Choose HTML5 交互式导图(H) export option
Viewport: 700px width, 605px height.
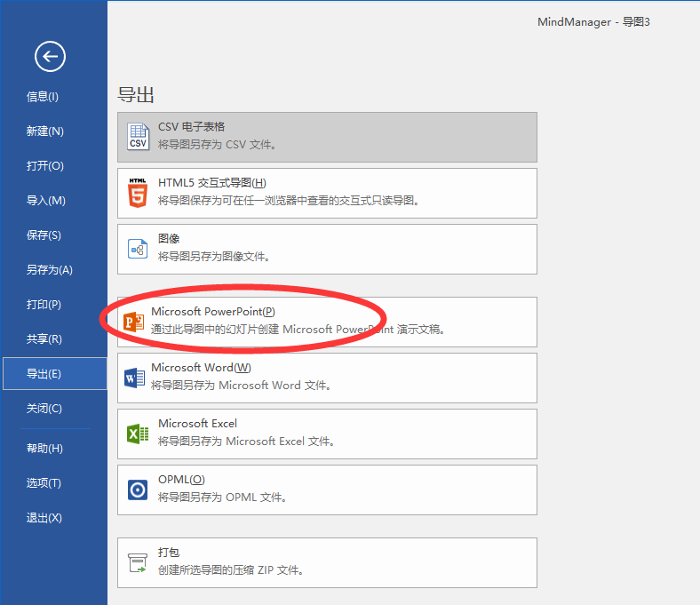click(327, 193)
